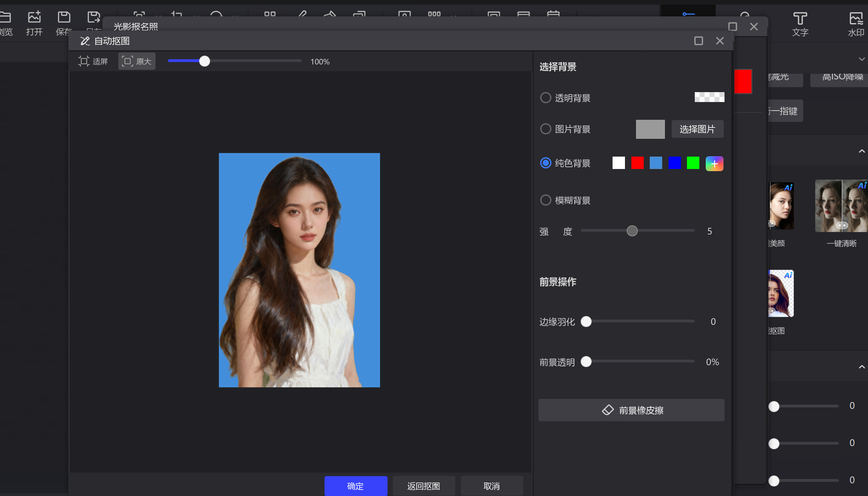Viewport: 868px width, 496px height.
Task: Click the 选择图片 button
Action: tap(697, 129)
